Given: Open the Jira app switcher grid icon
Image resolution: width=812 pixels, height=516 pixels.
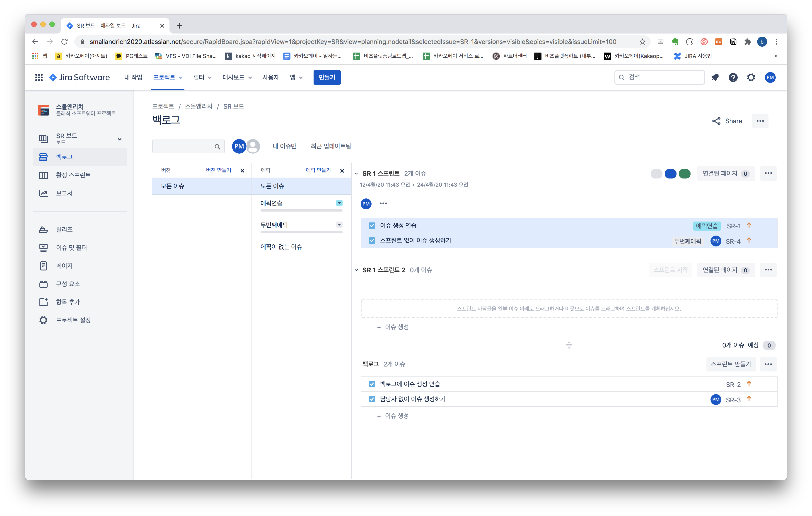Looking at the screenshot, I should pyautogui.click(x=39, y=77).
